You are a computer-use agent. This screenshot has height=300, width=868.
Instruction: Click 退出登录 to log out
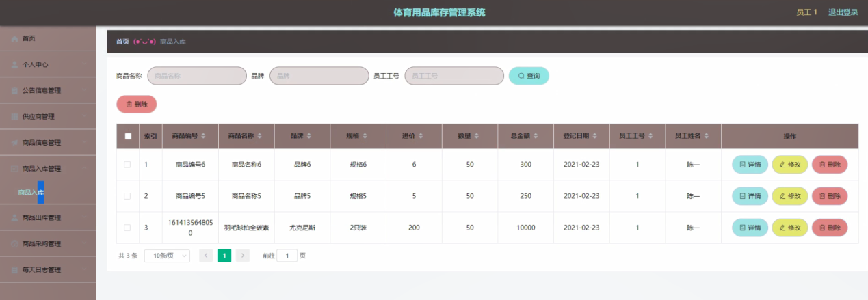click(x=843, y=12)
